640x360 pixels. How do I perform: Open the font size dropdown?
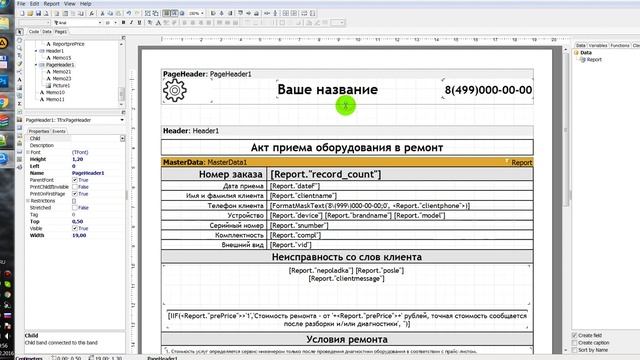[116, 22]
